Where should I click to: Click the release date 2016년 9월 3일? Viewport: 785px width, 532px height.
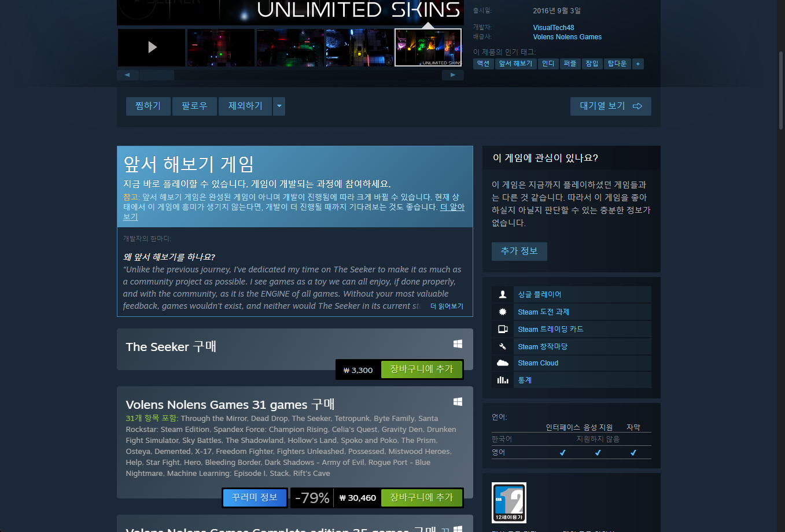(x=557, y=11)
